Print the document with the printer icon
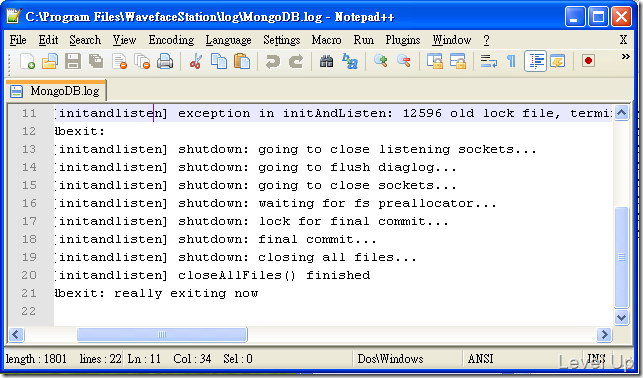Screen dimensions: 643x378 pos(165,61)
